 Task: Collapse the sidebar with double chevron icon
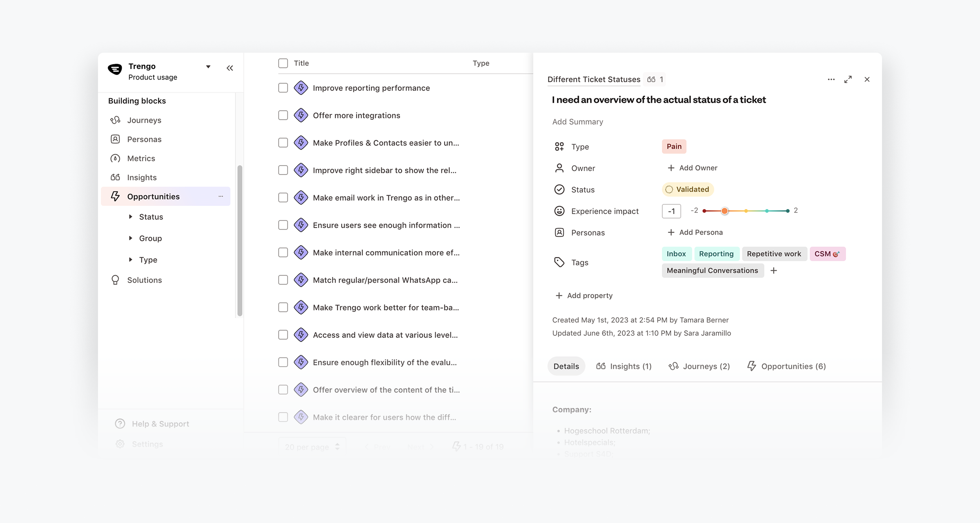[230, 68]
